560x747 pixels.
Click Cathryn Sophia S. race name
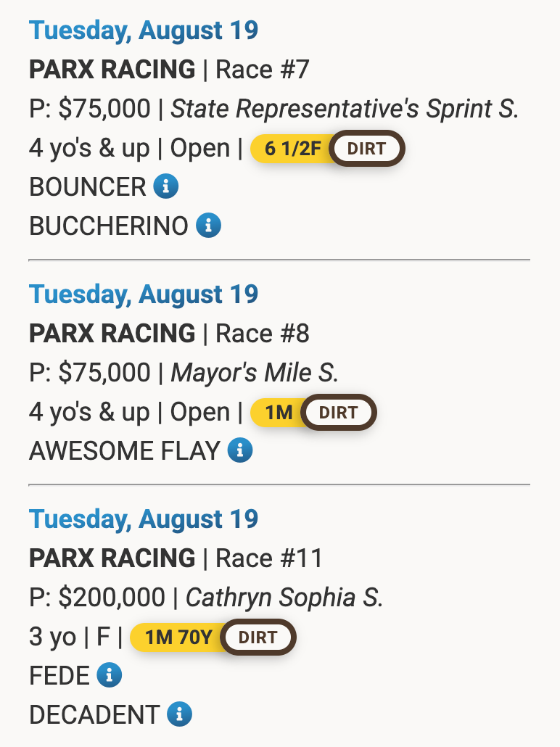[x=284, y=598]
